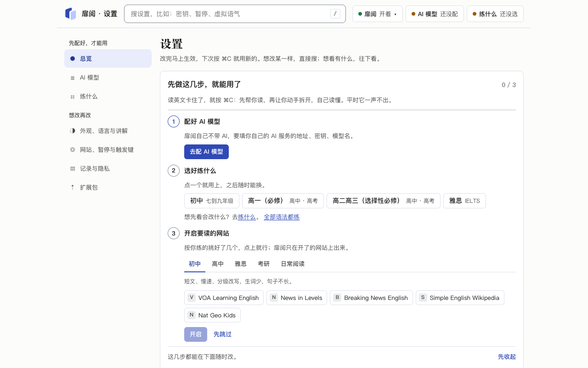
Task: Click the 记录与隐私 sidebar icon
Action: (73, 169)
